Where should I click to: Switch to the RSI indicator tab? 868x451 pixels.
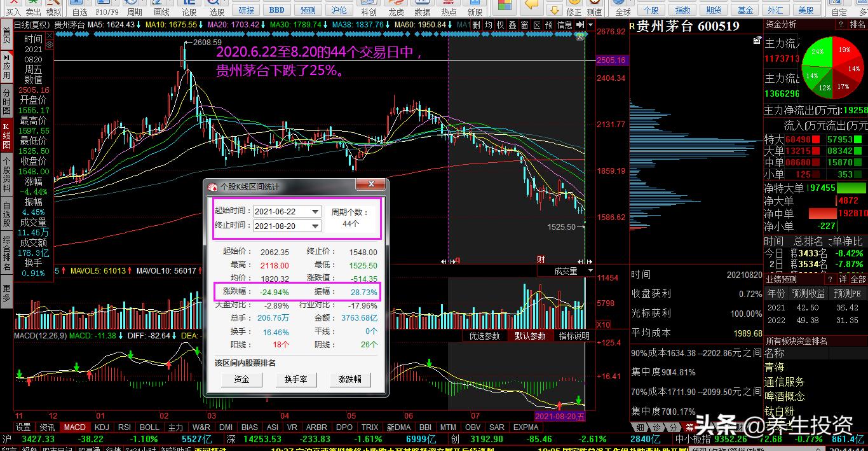click(x=125, y=427)
